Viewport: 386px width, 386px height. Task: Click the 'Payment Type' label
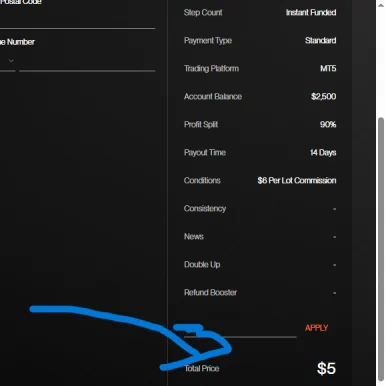click(208, 41)
